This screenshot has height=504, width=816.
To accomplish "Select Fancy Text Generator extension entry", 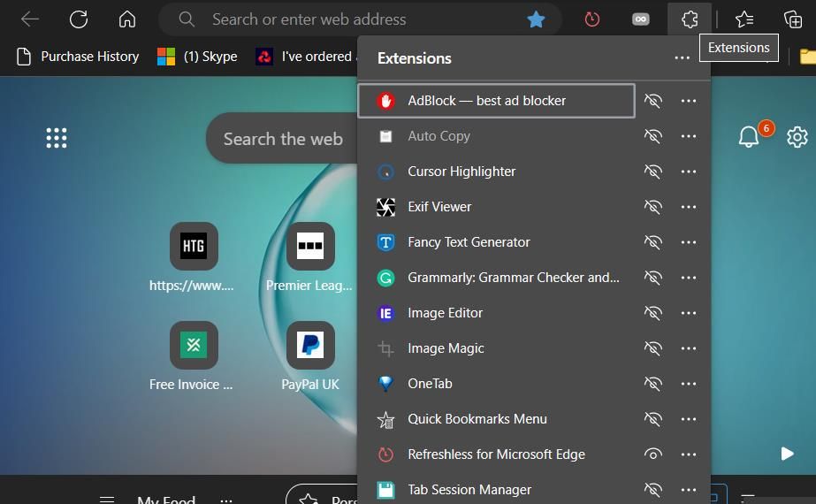I will [x=497, y=242].
